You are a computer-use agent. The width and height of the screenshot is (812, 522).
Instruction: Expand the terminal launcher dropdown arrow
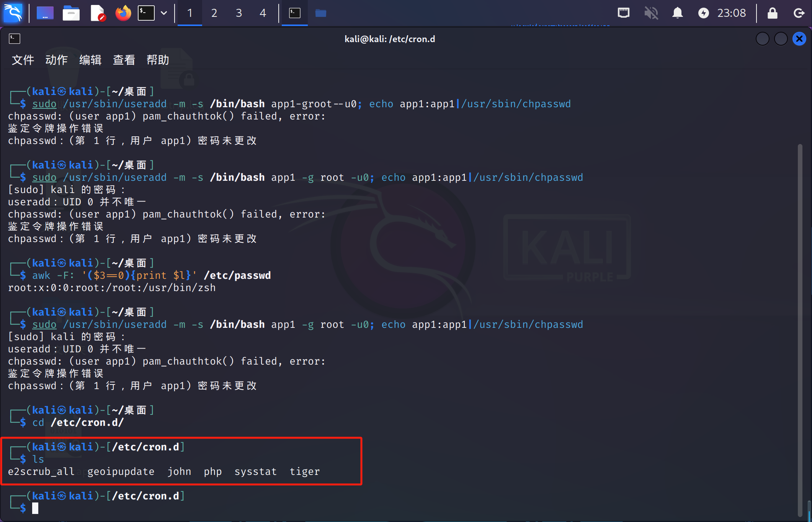click(164, 13)
